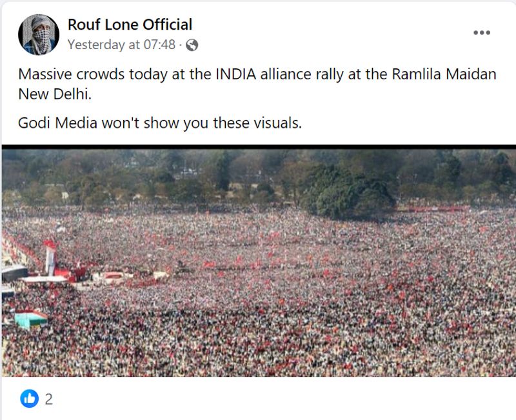Open the three-dot post options menu
This screenshot has height=420, width=516.
[x=481, y=33]
